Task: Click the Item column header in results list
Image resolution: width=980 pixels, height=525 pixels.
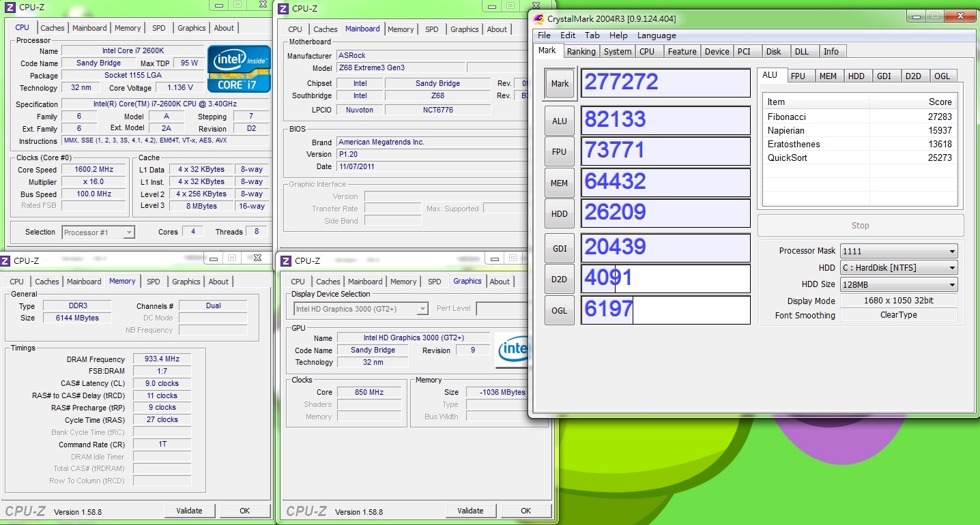Action: [x=816, y=102]
